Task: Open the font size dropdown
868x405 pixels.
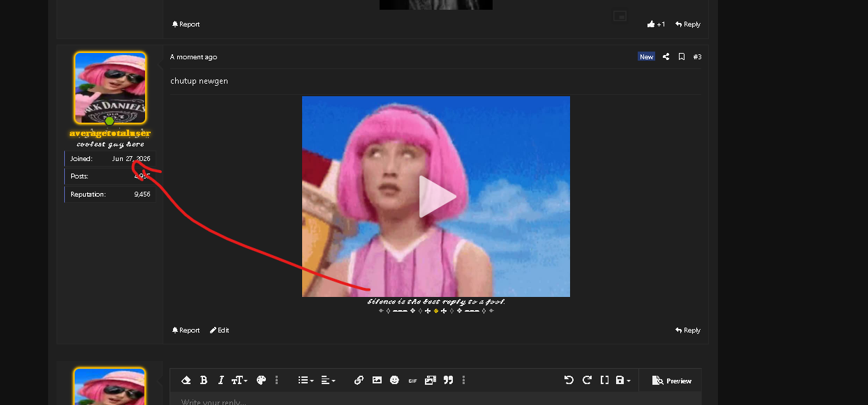Action: coord(239,380)
